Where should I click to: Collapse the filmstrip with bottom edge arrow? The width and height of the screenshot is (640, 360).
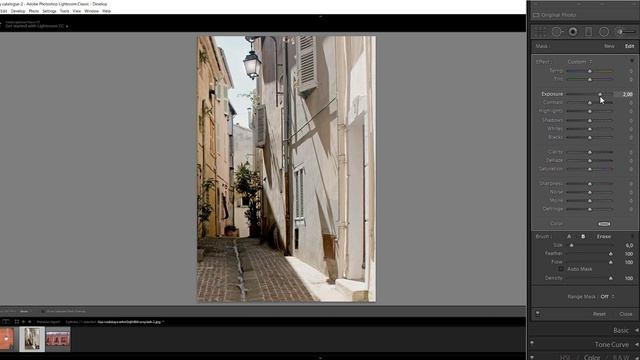320,358
